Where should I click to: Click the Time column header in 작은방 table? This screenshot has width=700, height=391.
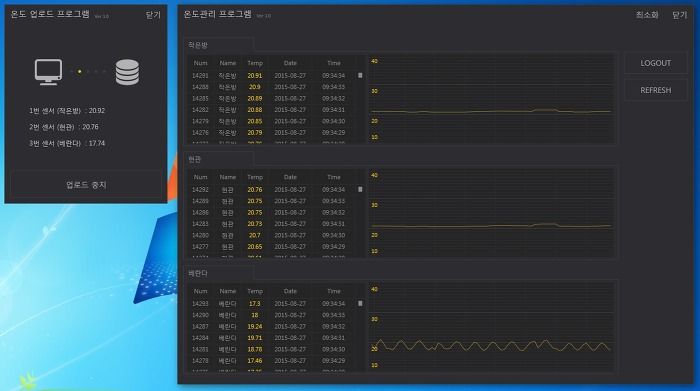[x=333, y=63]
